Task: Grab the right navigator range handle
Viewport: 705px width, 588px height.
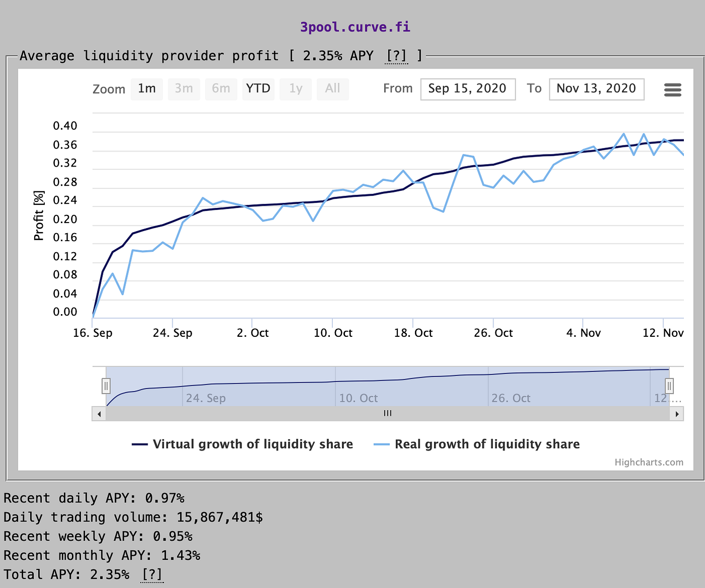Action: [669, 386]
